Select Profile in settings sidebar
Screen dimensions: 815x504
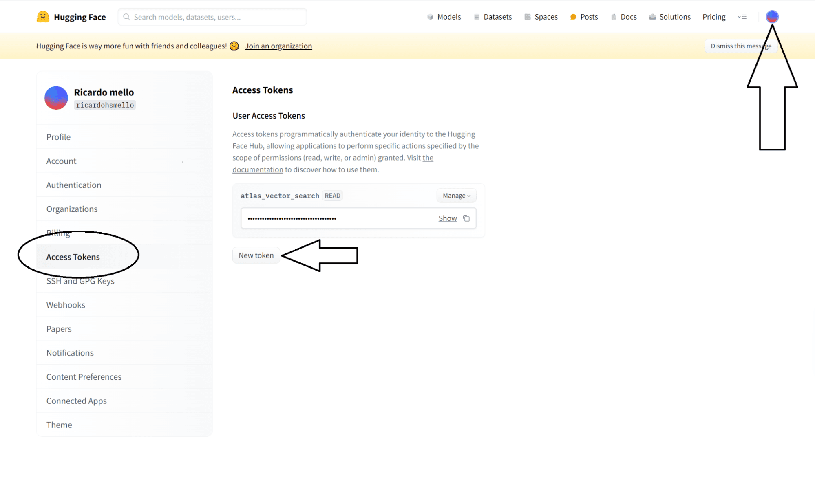[124, 137]
